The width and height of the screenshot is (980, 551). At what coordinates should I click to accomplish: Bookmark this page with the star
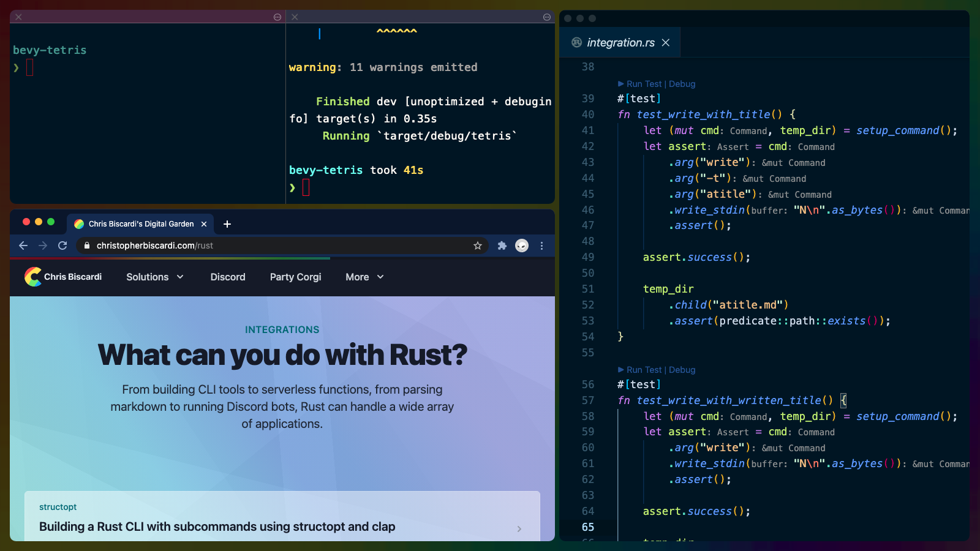coord(478,246)
